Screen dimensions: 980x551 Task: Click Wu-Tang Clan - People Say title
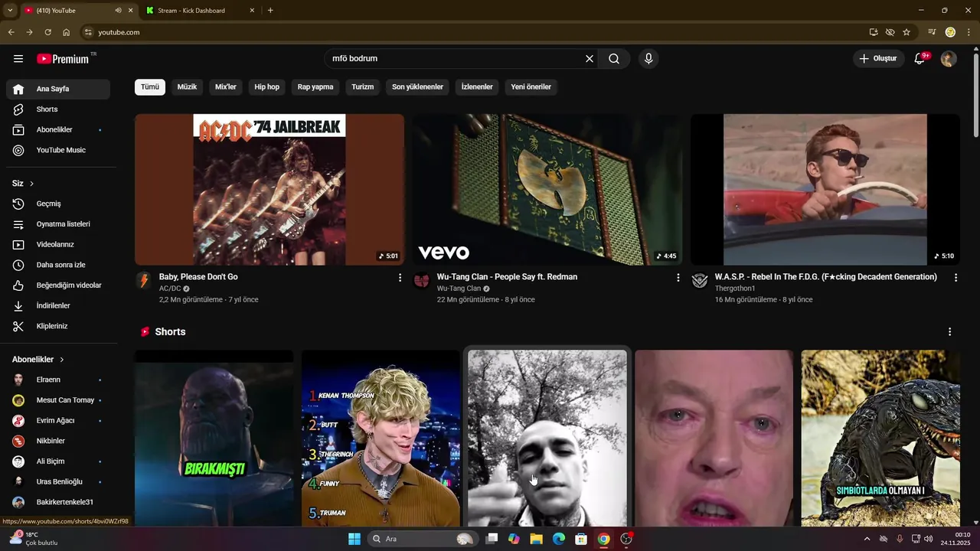click(507, 277)
